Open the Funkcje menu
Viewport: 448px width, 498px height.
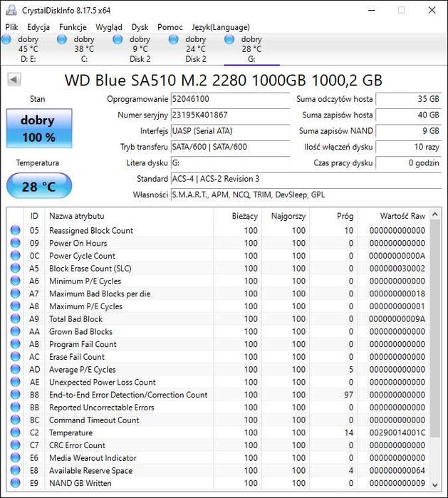(x=73, y=27)
